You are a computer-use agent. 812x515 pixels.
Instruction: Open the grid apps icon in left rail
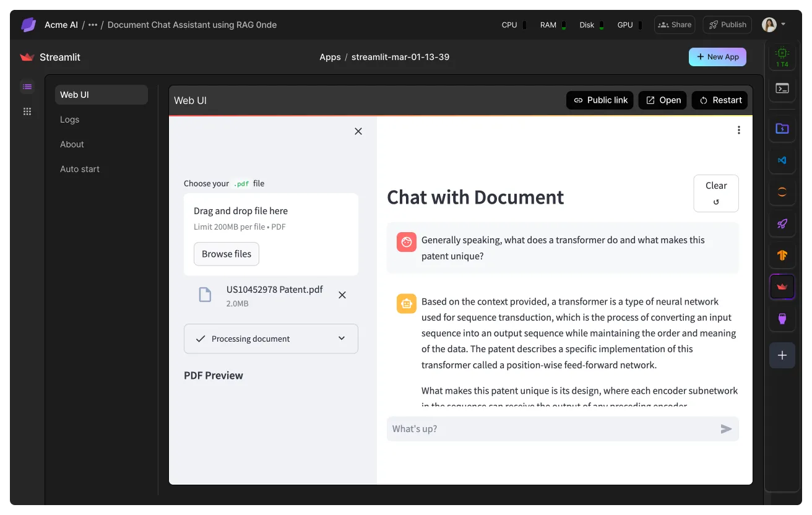click(x=27, y=111)
